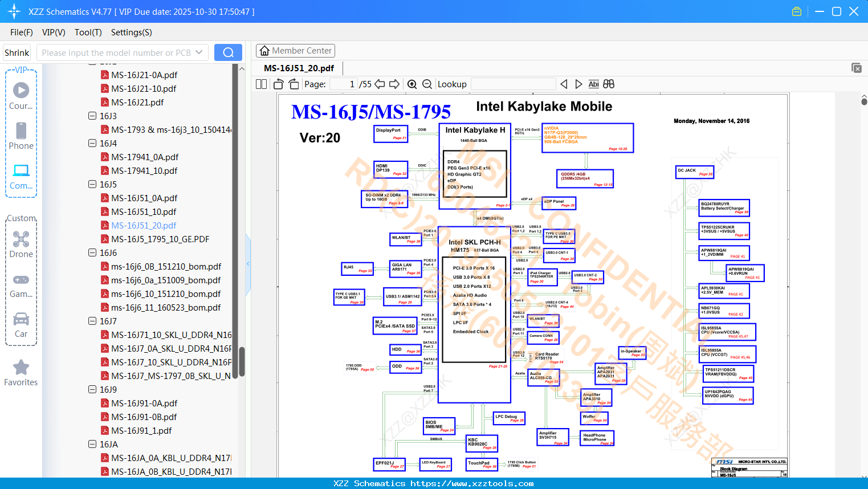The width and height of the screenshot is (868, 489).
Task: Open the model number dropdown arrow
Action: pyautogui.click(x=199, y=52)
